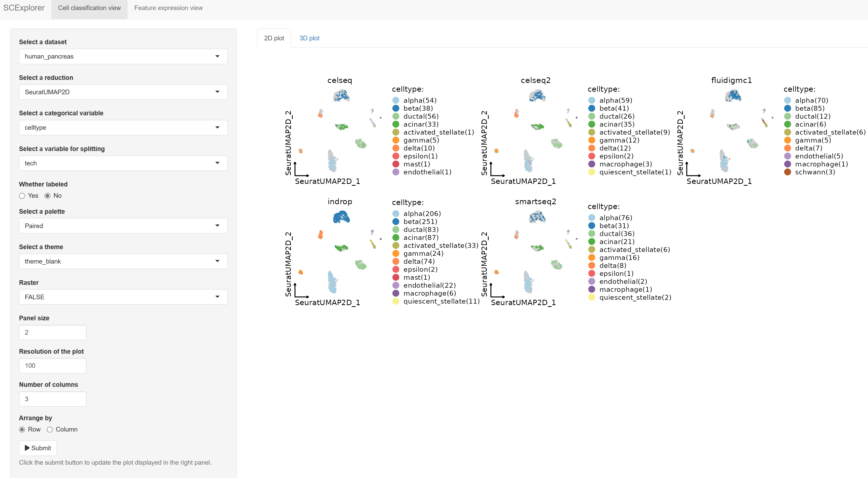Switch to Cell classification view tab
This screenshot has width=868, height=478.
point(89,9)
